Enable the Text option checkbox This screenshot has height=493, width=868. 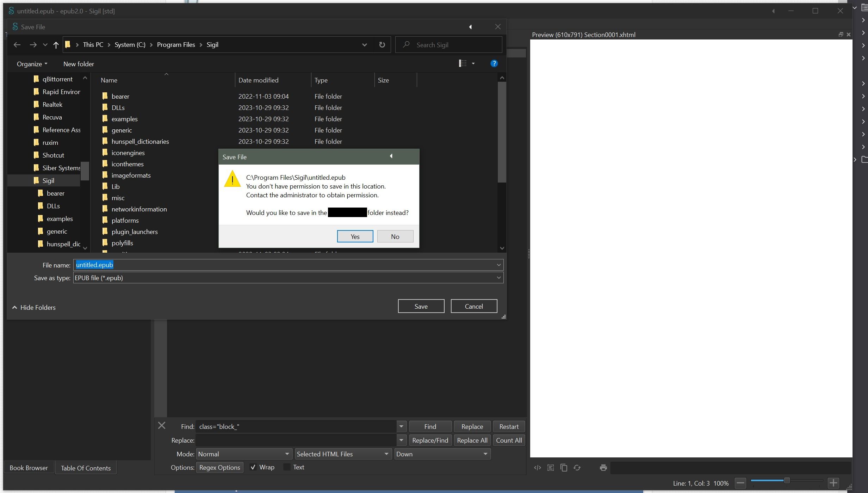point(287,467)
